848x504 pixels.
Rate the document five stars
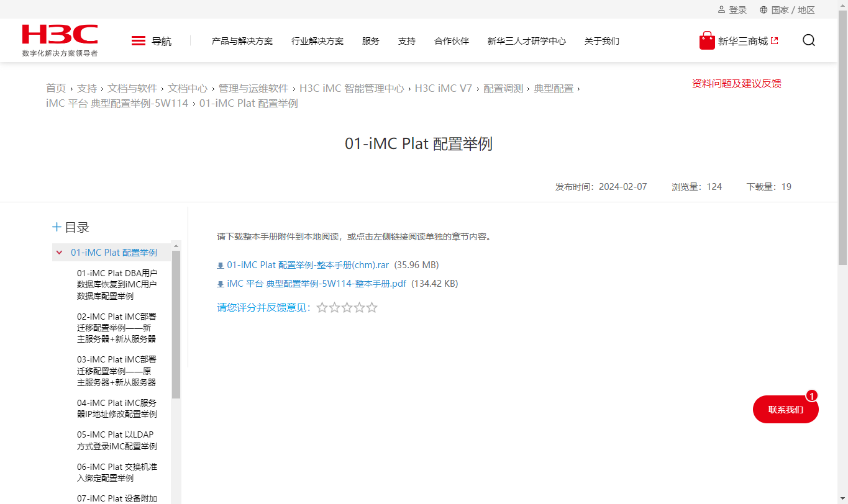[x=372, y=307]
